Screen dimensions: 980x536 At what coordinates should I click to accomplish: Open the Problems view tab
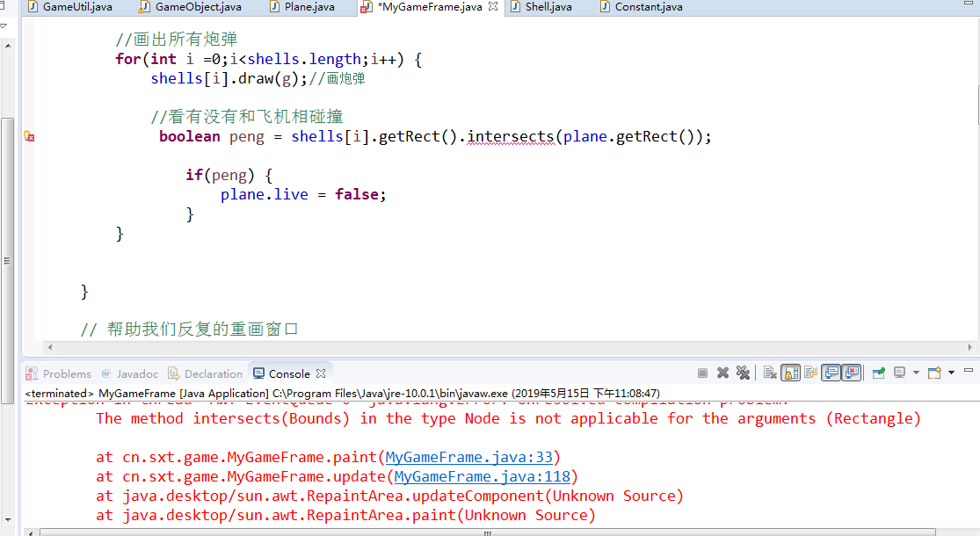tap(59, 373)
